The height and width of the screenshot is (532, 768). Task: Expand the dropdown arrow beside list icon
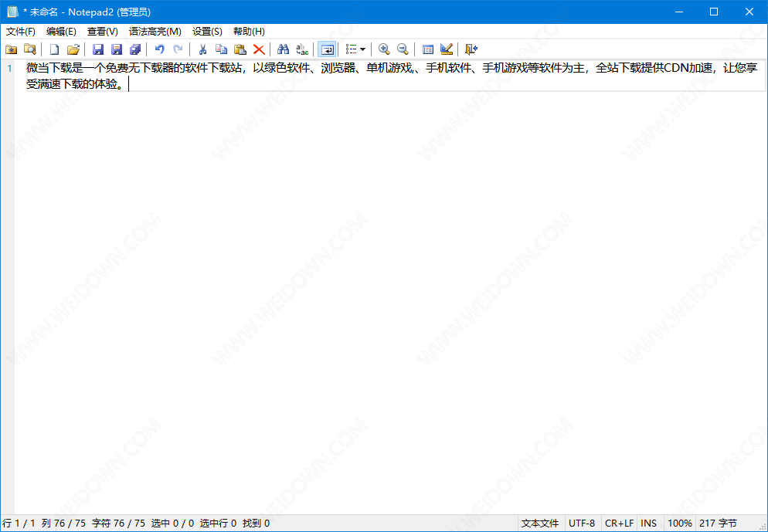pyautogui.click(x=362, y=49)
